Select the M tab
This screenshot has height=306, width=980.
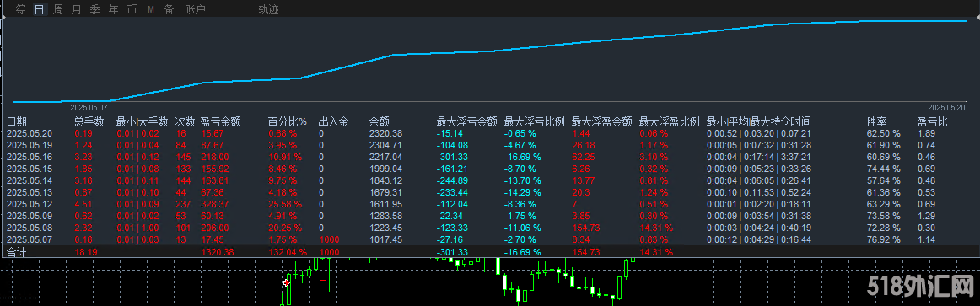tap(151, 9)
